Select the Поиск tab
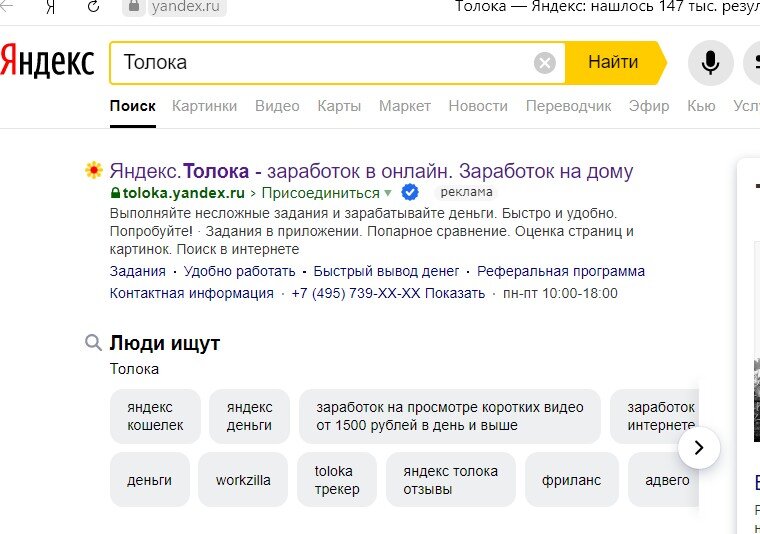Image resolution: width=760 pixels, height=534 pixels. (133, 106)
